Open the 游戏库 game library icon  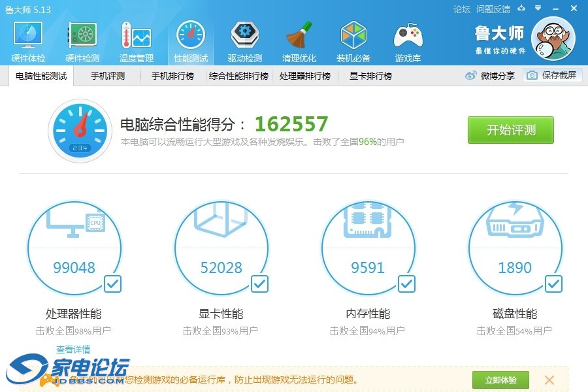[x=408, y=41]
